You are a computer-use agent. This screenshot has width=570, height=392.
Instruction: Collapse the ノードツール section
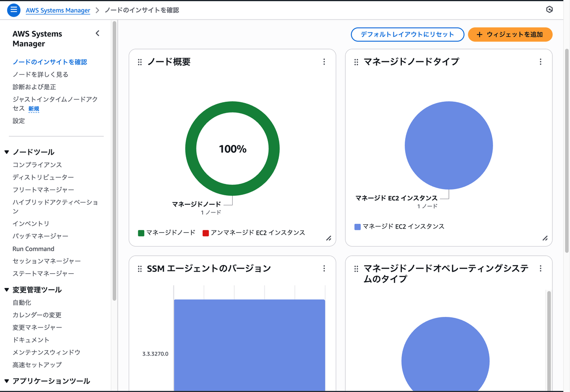coord(7,152)
